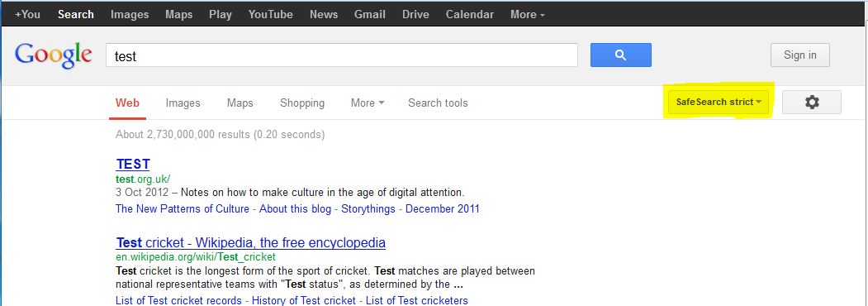This screenshot has height=306, width=868.
Task: Click the 3 Oct 2012 date text
Action: (x=142, y=193)
